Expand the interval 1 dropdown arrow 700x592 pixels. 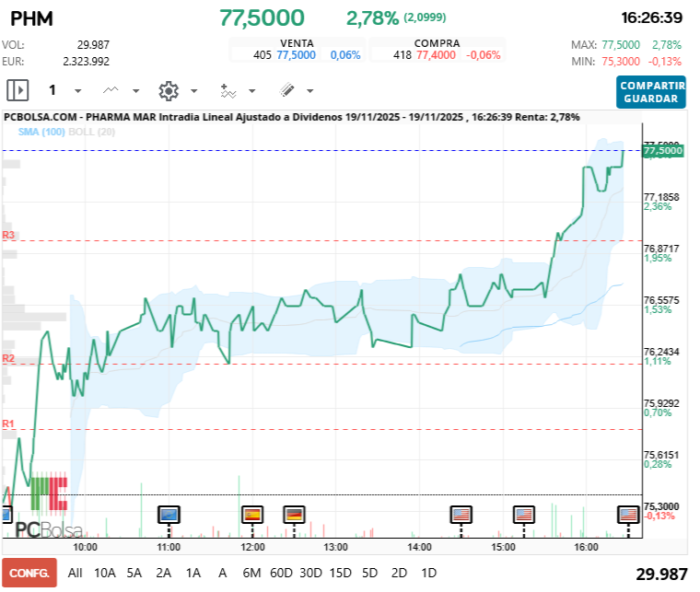(x=78, y=91)
